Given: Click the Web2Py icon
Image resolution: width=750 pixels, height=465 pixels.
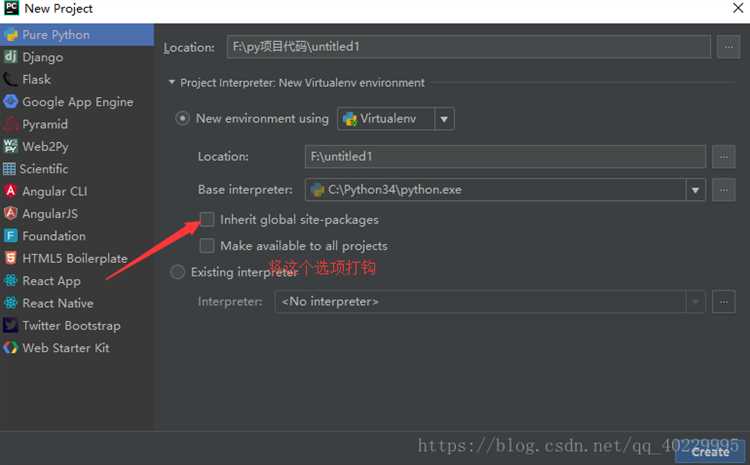Looking at the screenshot, I should point(11,146).
